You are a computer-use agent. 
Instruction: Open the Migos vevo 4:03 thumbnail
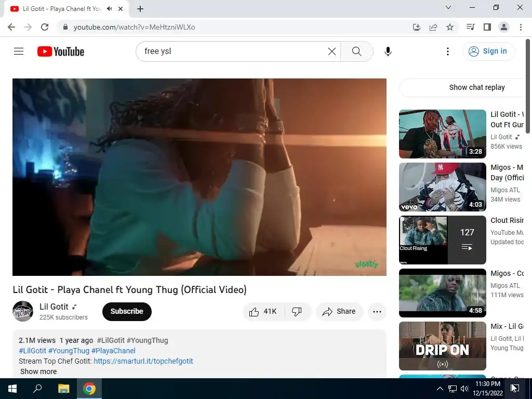point(443,187)
